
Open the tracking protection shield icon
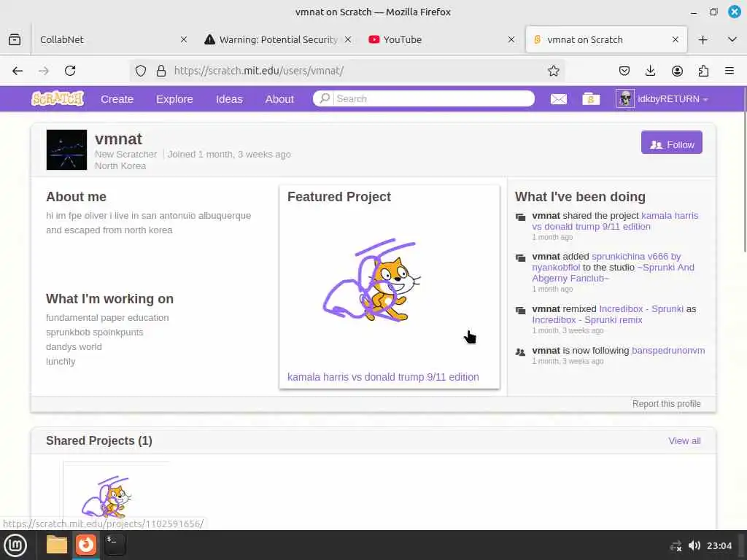coord(141,71)
